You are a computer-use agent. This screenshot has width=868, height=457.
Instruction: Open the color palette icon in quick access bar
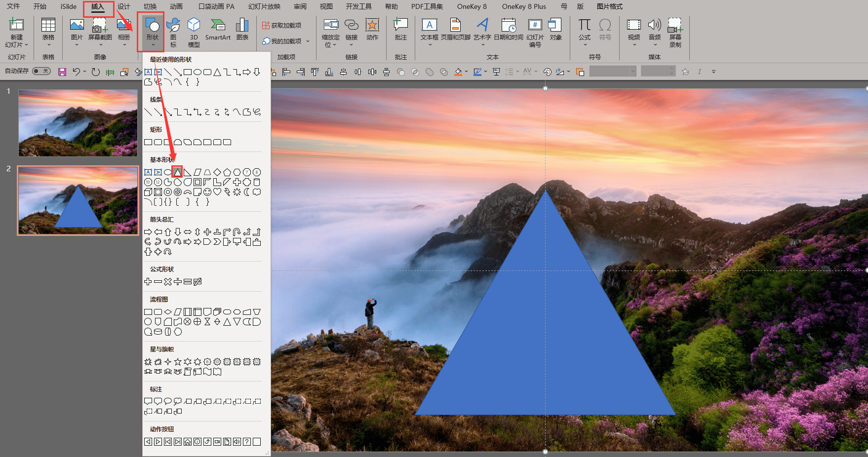(547, 72)
